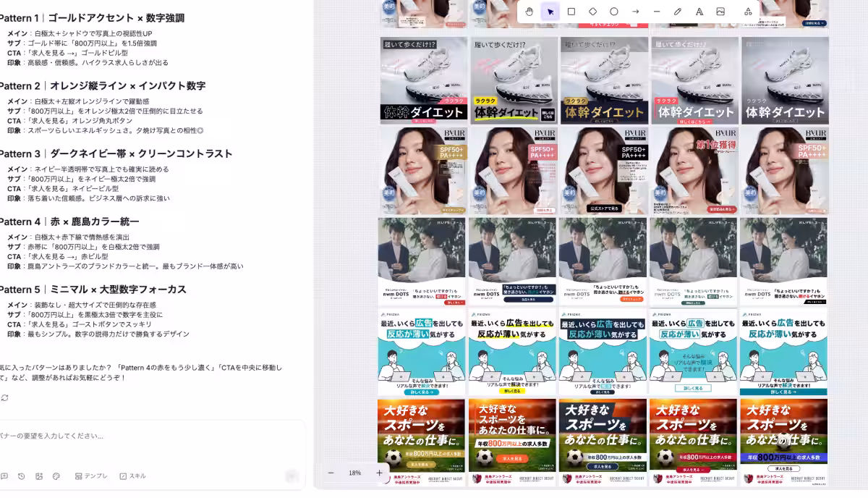Open the version history clock icon
Image resolution: width=868 pixels, height=498 pixels.
[21, 476]
